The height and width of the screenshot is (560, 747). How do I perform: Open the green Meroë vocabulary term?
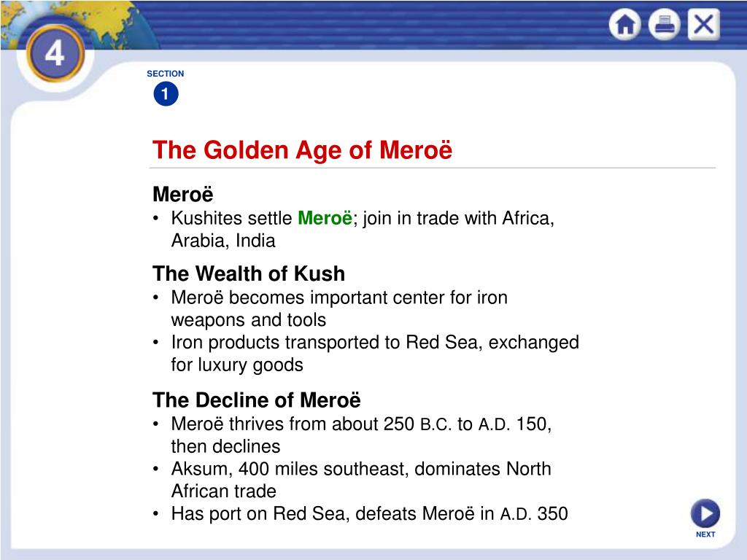(325, 218)
